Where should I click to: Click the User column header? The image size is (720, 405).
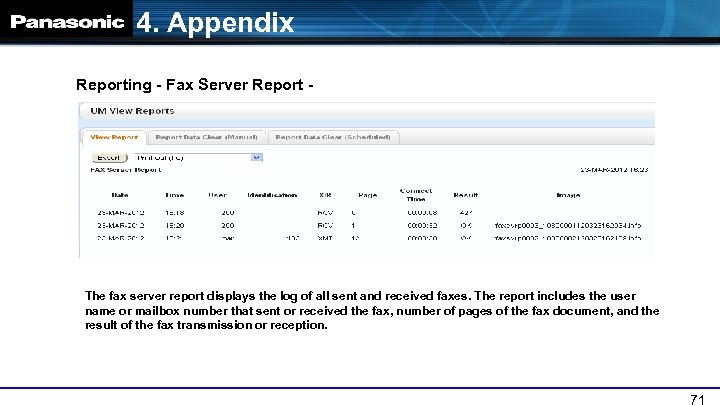point(217,195)
